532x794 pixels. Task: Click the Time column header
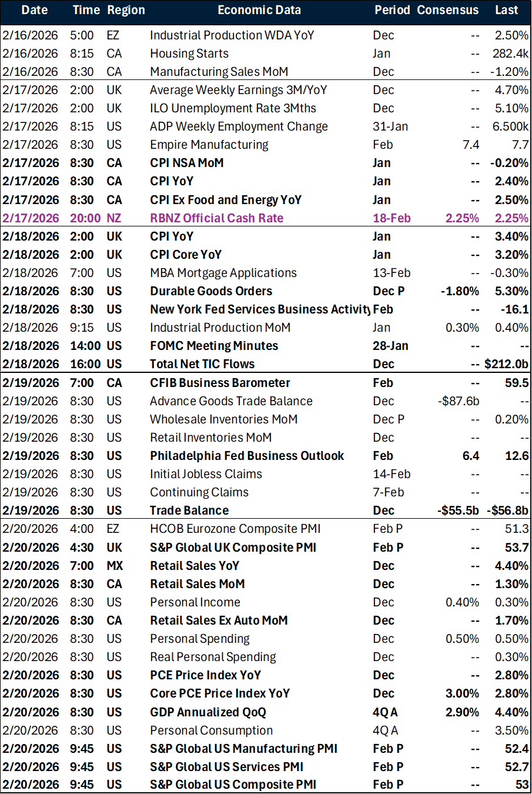pos(86,10)
